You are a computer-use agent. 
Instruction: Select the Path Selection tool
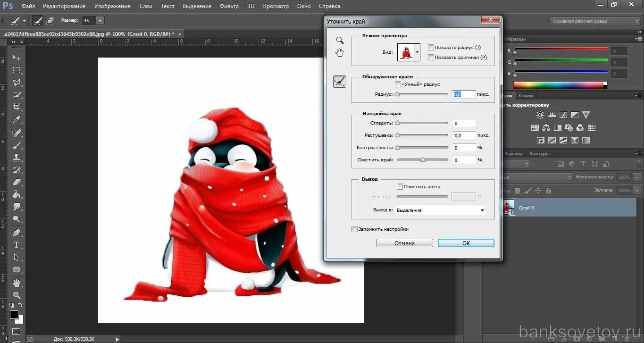17,257
